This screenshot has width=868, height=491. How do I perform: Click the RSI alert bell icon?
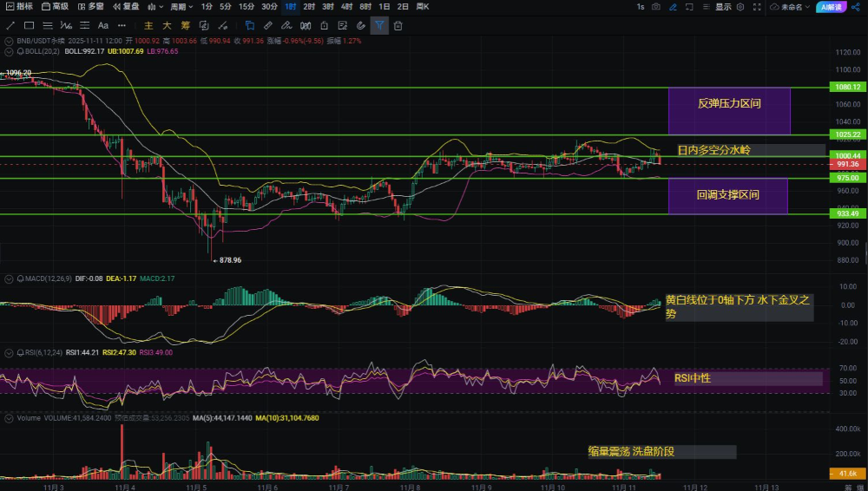click(21, 352)
